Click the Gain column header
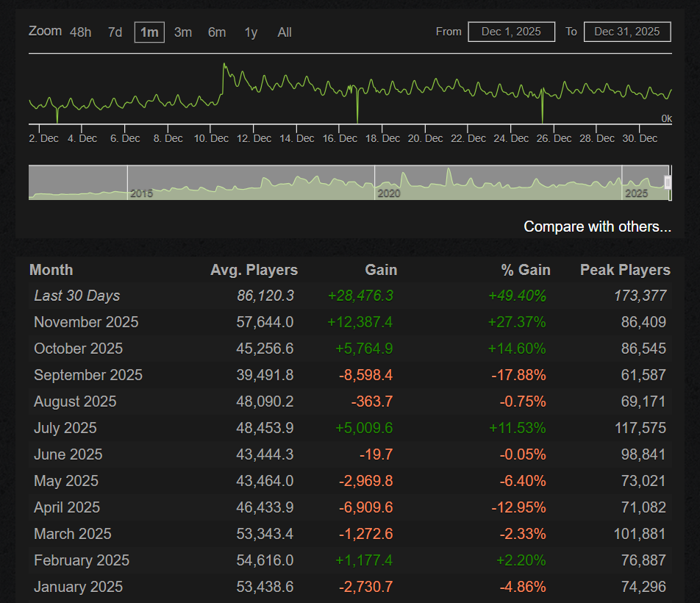Screen dimensions: 700x603 (381, 270)
